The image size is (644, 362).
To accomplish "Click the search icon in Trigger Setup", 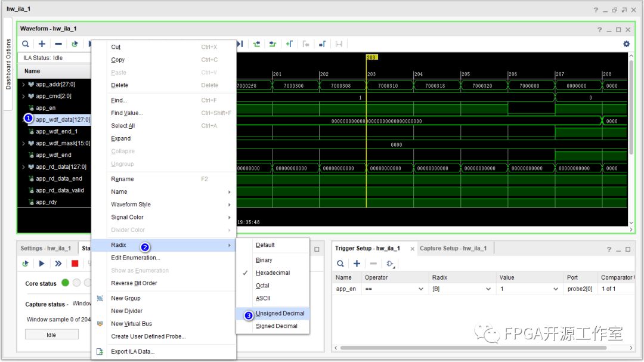I will pos(340,264).
